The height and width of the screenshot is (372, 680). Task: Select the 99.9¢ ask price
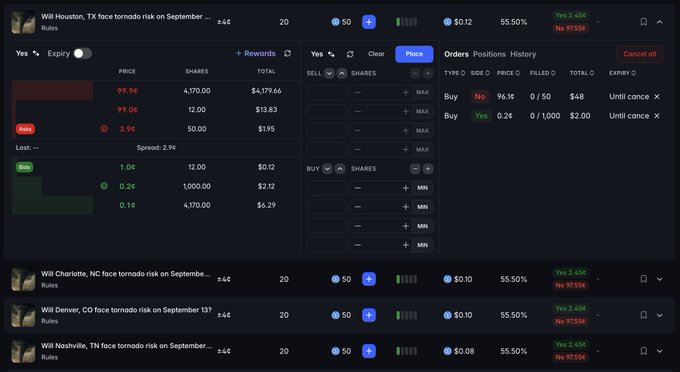tap(127, 91)
